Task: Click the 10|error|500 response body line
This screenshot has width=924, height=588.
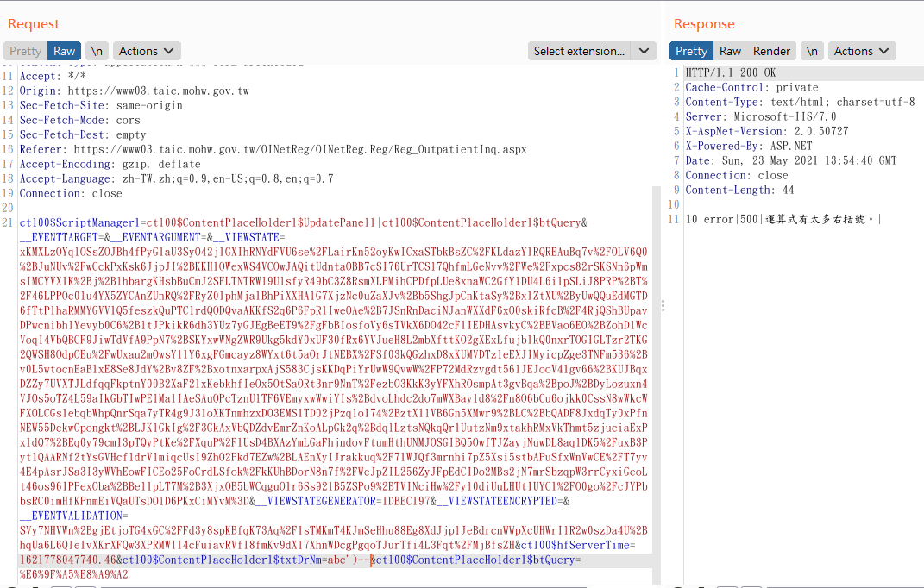Action: 783,219
